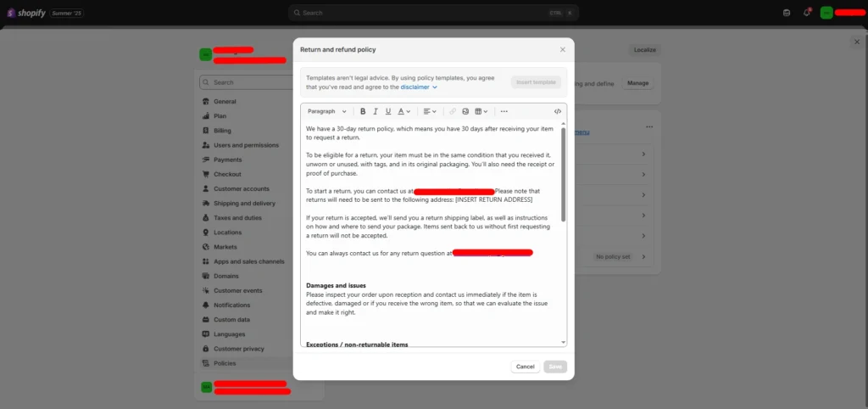This screenshot has height=409, width=868.
Task: Click the Localize button
Action: pos(645,50)
